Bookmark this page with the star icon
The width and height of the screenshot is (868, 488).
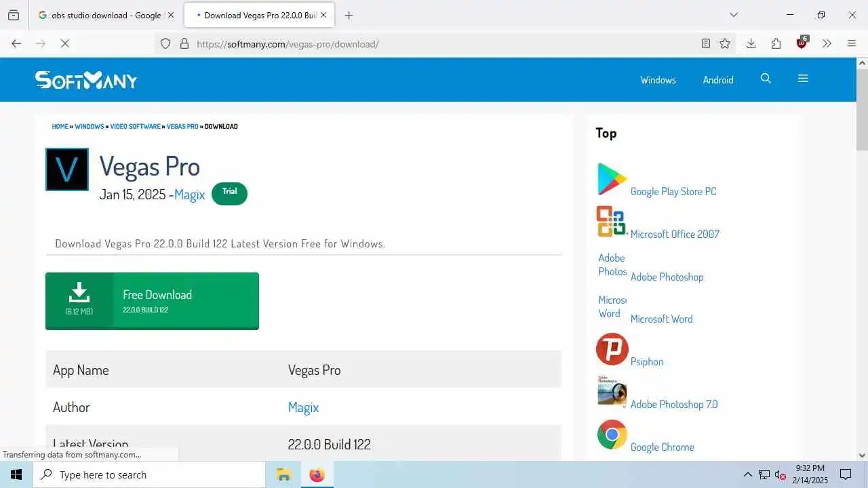(x=725, y=43)
